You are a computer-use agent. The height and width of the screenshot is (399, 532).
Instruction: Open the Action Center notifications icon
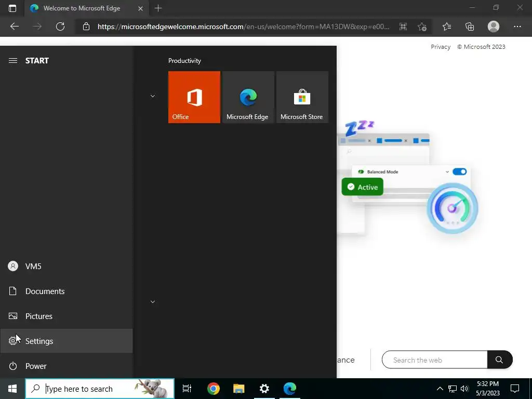(515, 389)
